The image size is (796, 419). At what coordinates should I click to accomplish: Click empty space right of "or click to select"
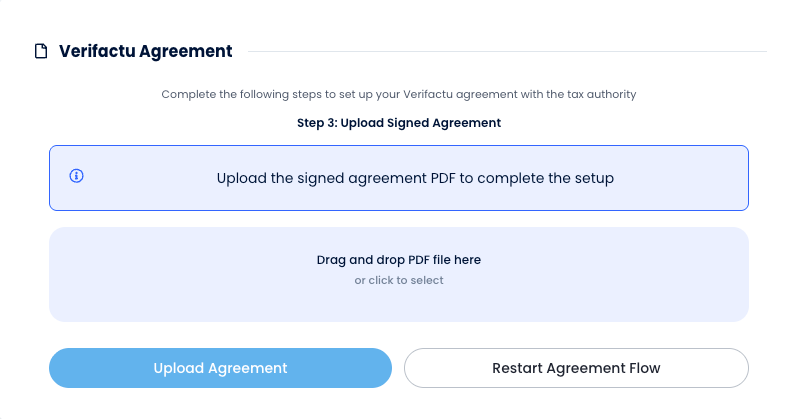point(600,281)
